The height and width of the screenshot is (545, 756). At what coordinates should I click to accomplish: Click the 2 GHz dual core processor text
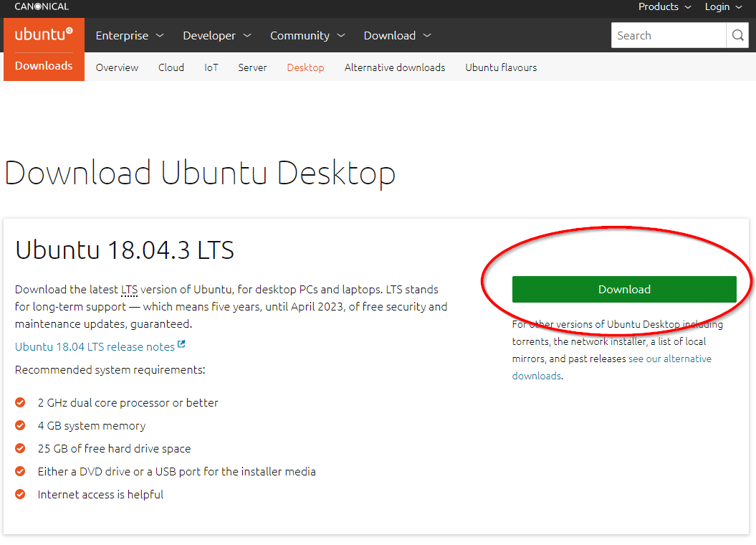[x=128, y=403]
